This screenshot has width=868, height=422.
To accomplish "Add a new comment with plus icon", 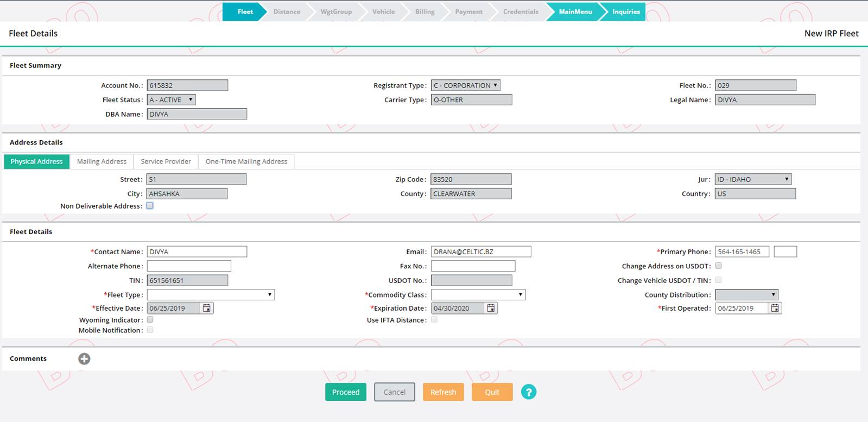I will click(x=84, y=359).
